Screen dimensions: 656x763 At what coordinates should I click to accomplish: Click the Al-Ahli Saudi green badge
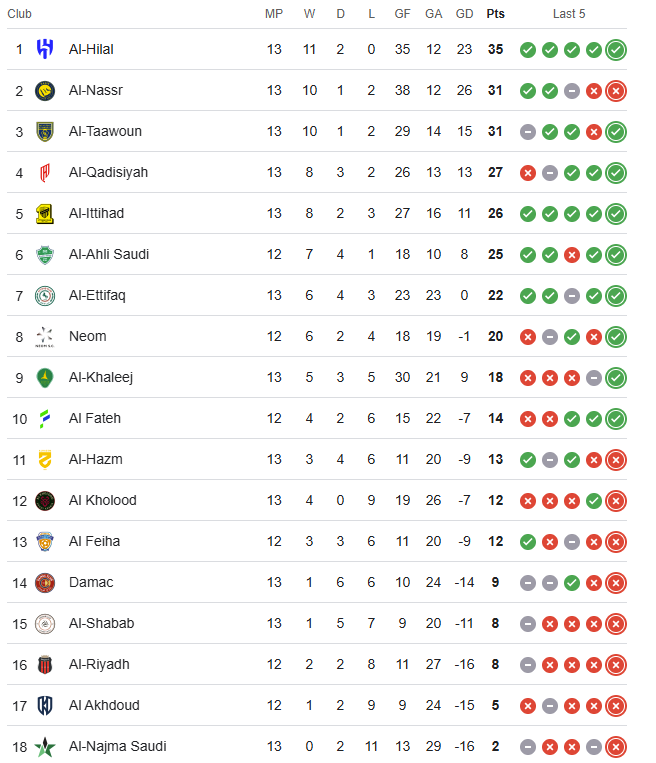tap(45, 254)
